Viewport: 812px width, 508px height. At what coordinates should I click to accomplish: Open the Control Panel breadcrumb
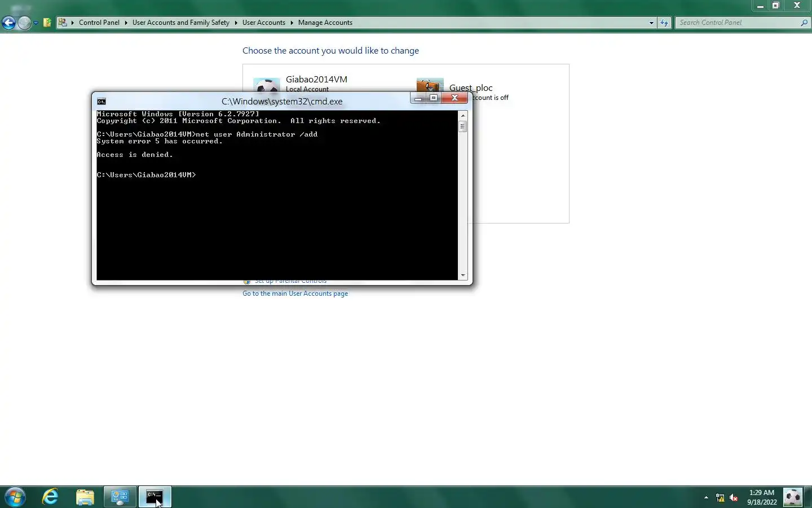[99, 23]
